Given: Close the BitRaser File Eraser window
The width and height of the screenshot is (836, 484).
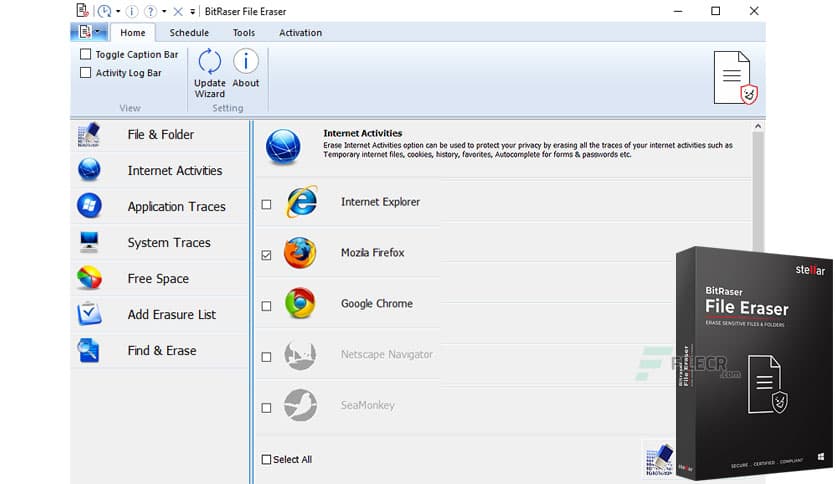Looking at the screenshot, I should 753,11.
